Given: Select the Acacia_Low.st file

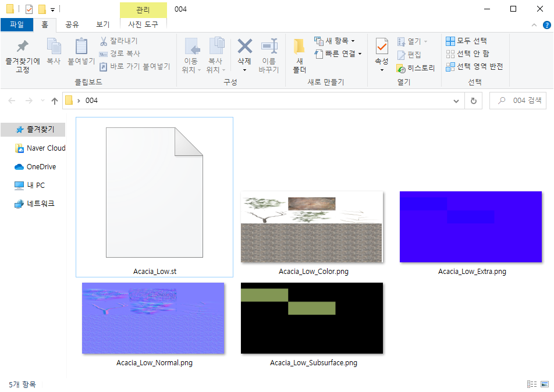Looking at the screenshot, I should point(154,197).
